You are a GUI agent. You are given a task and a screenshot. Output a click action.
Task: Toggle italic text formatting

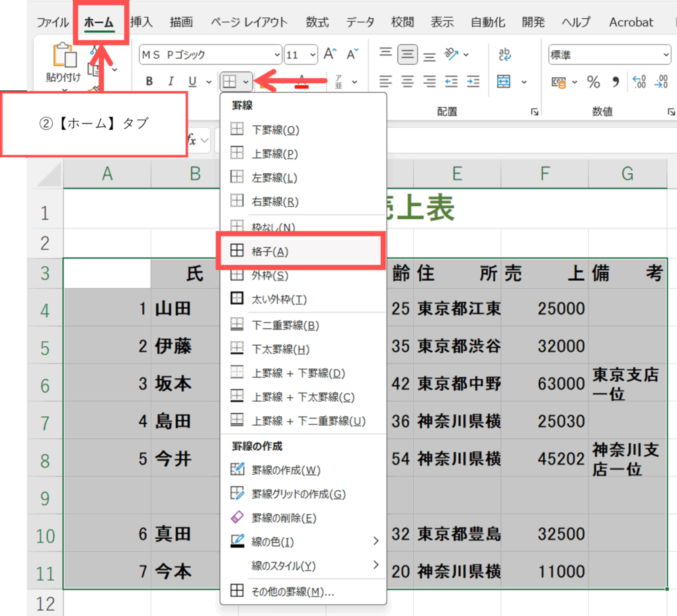click(x=171, y=81)
